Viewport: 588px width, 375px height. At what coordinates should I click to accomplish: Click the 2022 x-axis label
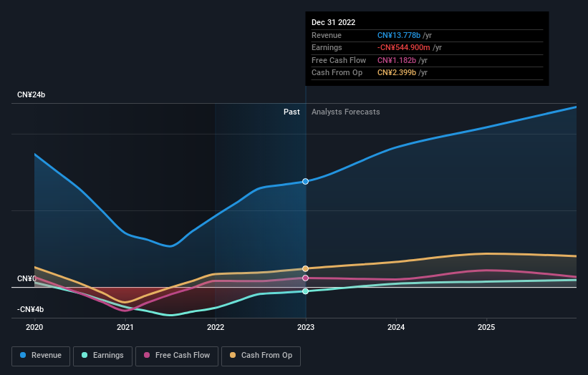[x=216, y=328]
